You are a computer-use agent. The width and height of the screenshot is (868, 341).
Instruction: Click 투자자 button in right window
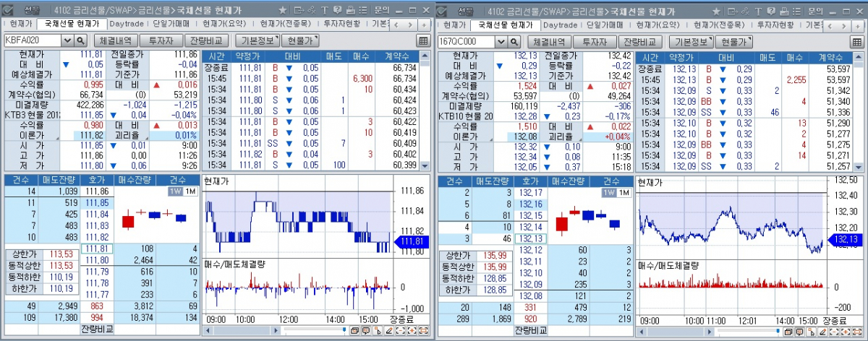595,41
